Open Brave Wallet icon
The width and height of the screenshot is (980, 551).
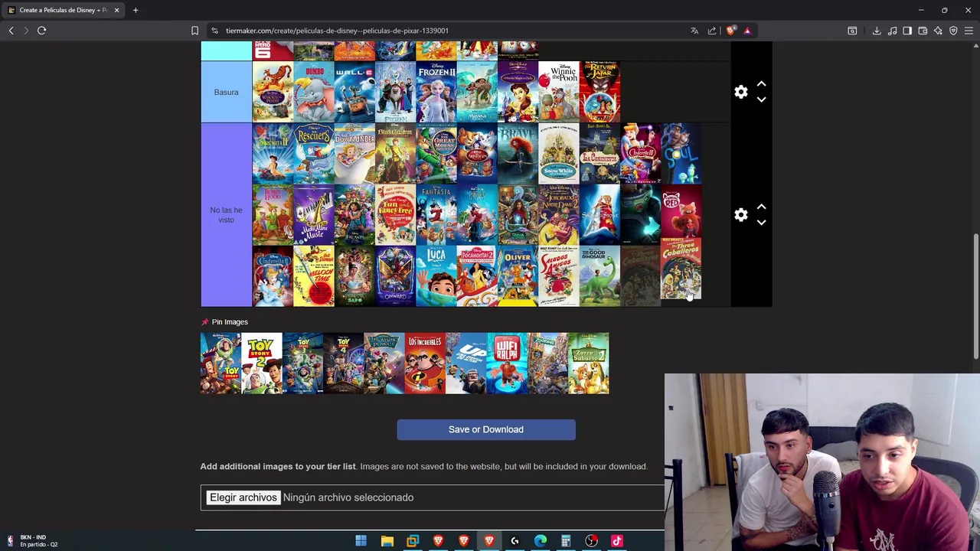pyautogui.click(x=923, y=31)
